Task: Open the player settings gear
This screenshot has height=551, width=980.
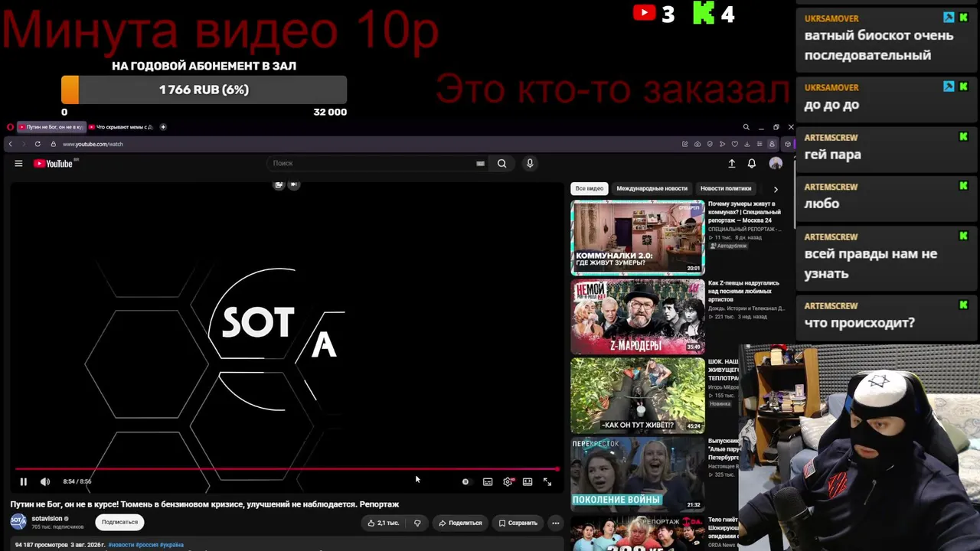Action: [508, 481]
